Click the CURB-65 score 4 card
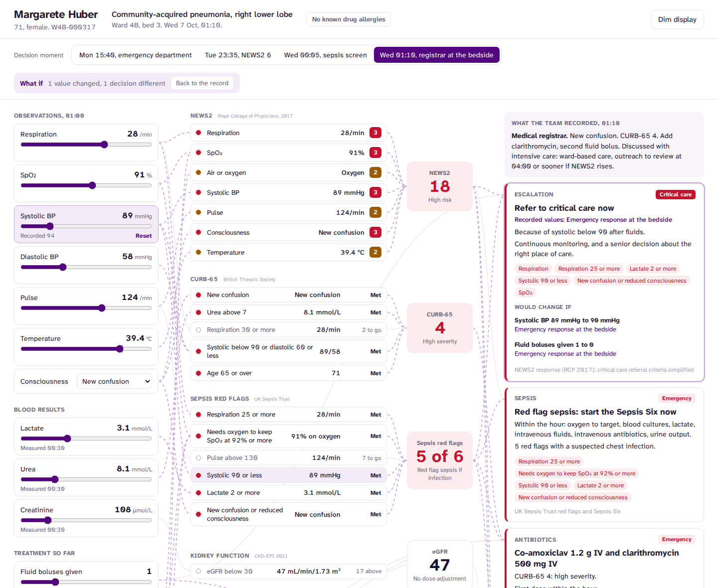Image resolution: width=718 pixels, height=588 pixels. point(440,328)
